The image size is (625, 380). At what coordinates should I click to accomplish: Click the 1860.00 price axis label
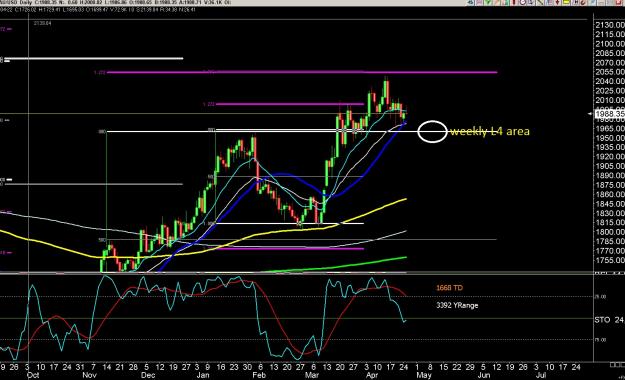pos(609,194)
